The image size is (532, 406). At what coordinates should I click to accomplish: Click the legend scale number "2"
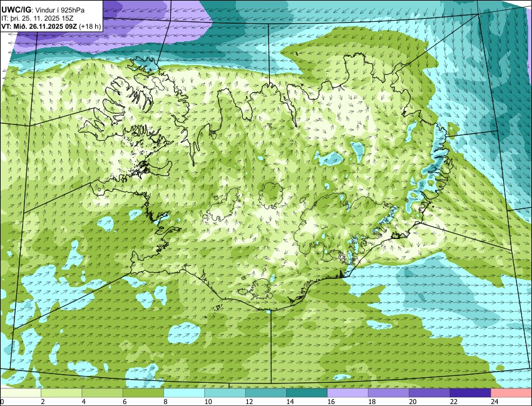(43, 402)
